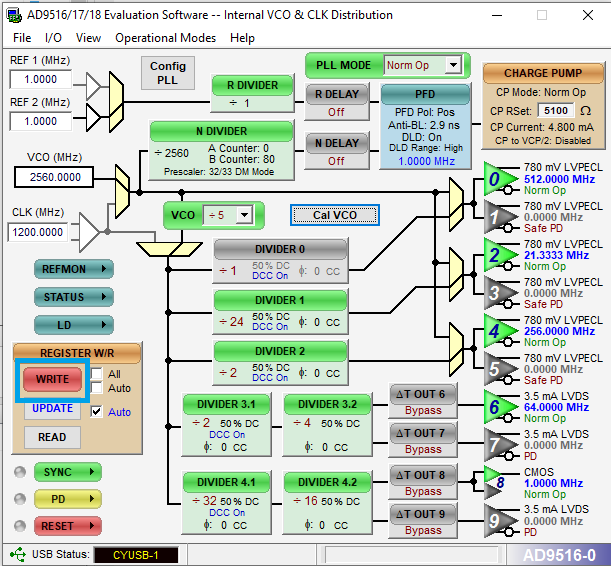The height and width of the screenshot is (566, 611).
Task: Click the application icon in title bar
Action: tap(14, 15)
